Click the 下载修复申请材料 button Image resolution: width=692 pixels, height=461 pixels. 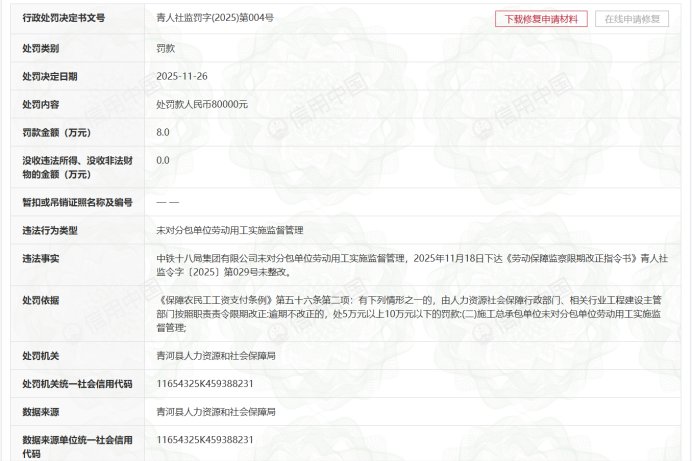(x=541, y=19)
